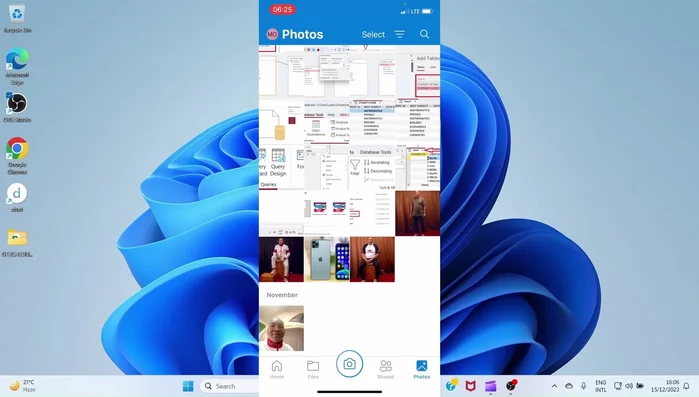The image size is (699, 397).
Task: Switch to the Shared tab
Action: pos(386,369)
